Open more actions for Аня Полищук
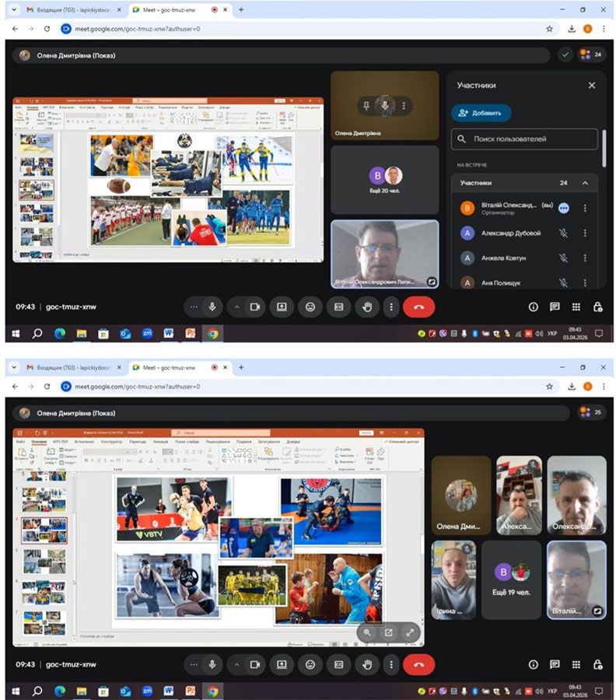The height and width of the screenshot is (700, 616). (x=585, y=282)
